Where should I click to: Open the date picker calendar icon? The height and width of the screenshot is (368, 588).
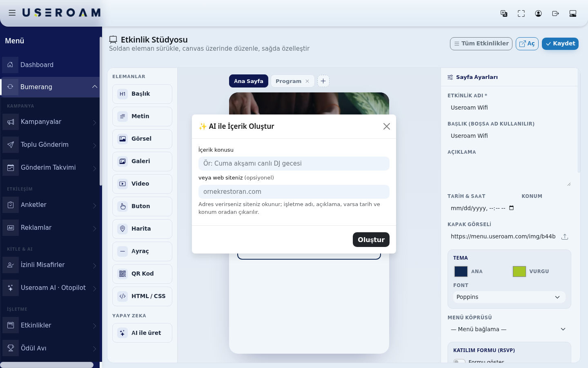pos(512,208)
